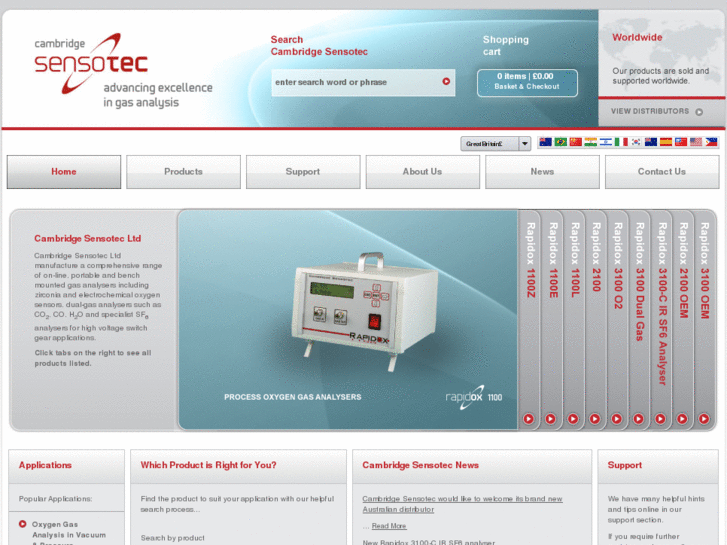Screen dimensions: 727x545
Task: Click the Rapidox 1100 analyser product image
Action: coord(364,311)
